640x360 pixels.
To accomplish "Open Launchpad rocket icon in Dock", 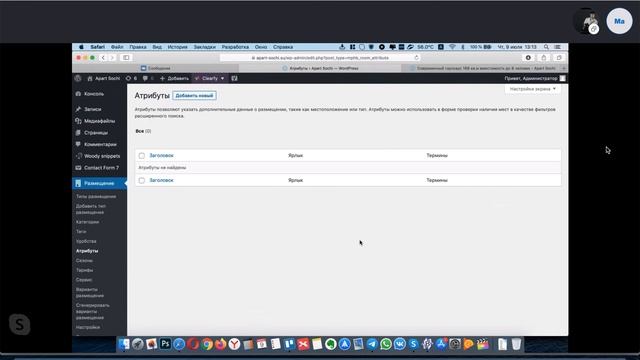I will [x=138, y=344].
